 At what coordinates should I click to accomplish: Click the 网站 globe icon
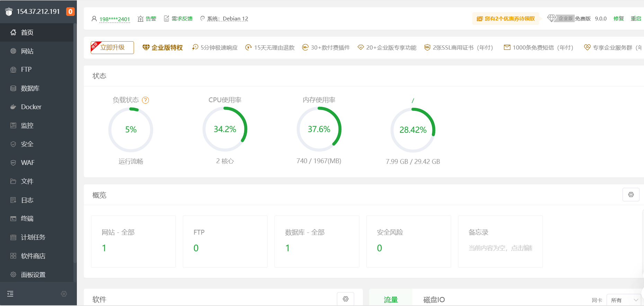click(13, 51)
